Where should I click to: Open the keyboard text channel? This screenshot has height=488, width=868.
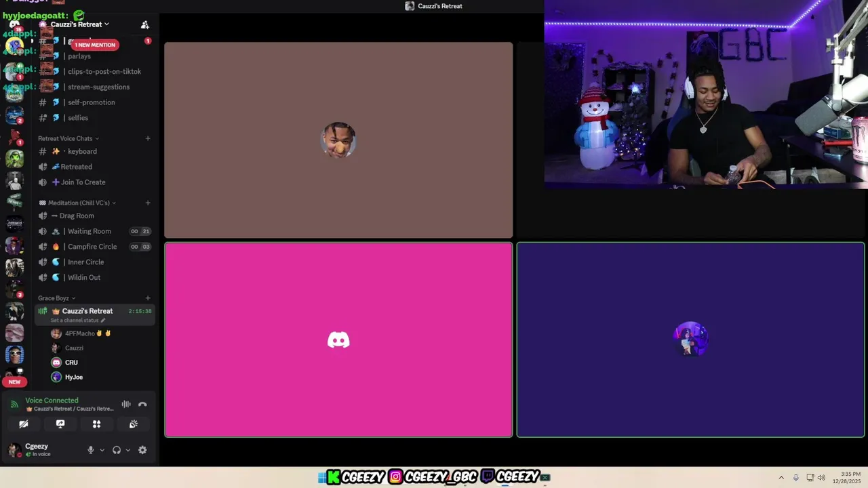tap(95, 151)
